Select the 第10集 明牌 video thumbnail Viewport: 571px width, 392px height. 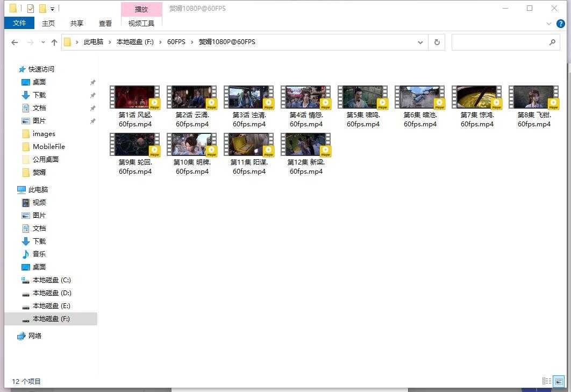click(x=192, y=145)
